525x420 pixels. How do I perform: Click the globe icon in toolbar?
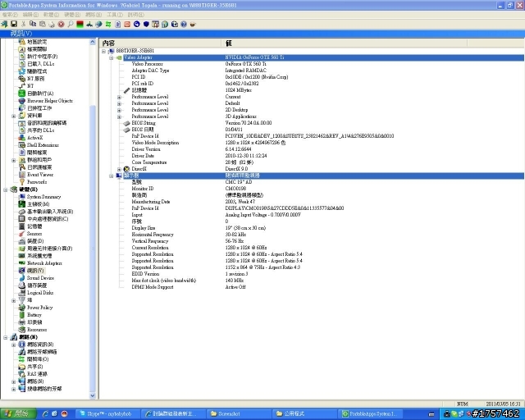pyautogui.click(x=98, y=24)
